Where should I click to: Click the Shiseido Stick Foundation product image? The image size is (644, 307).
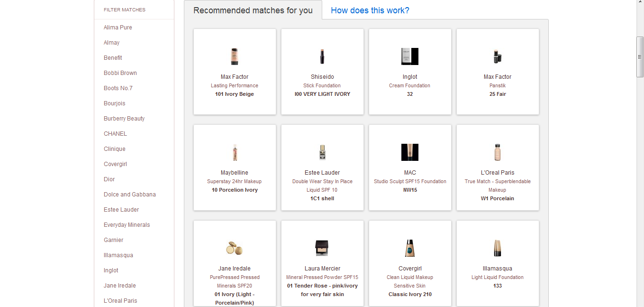[x=322, y=56]
